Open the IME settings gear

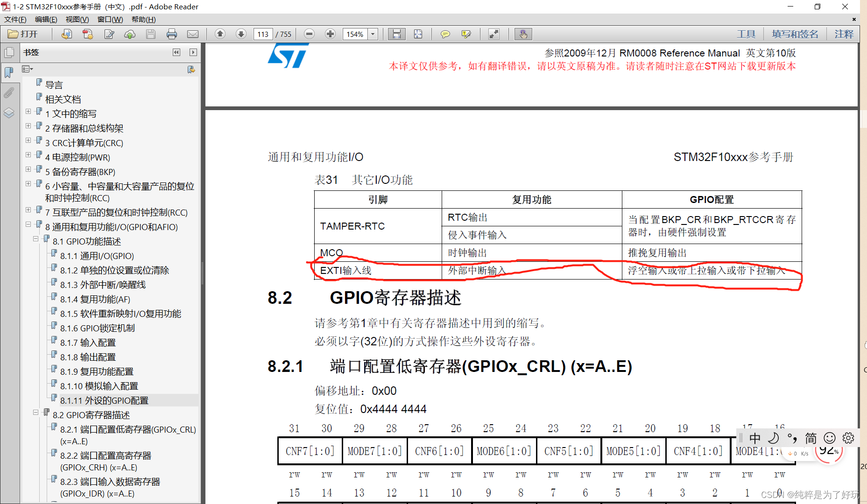(848, 438)
